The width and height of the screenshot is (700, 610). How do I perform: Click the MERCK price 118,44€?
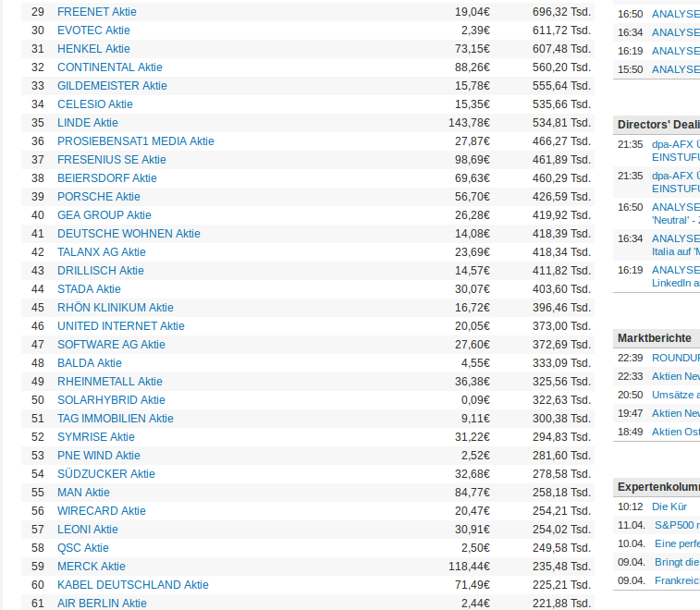point(469,567)
